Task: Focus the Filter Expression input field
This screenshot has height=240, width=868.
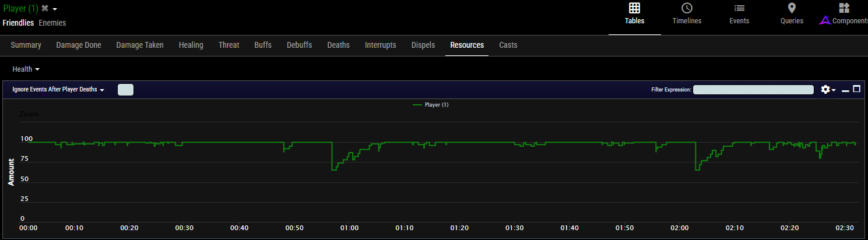Action: [753, 90]
